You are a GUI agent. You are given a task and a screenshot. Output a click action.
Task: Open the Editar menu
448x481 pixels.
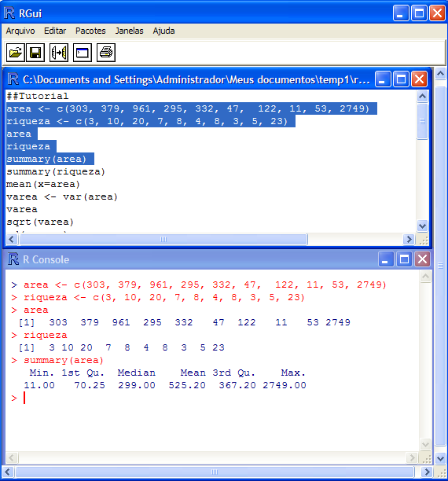point(55,31)
